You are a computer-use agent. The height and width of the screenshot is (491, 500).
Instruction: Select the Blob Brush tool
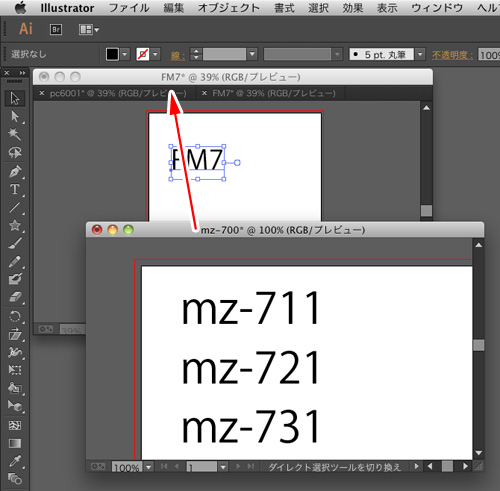pyautogui.click(x=15, y=279)
